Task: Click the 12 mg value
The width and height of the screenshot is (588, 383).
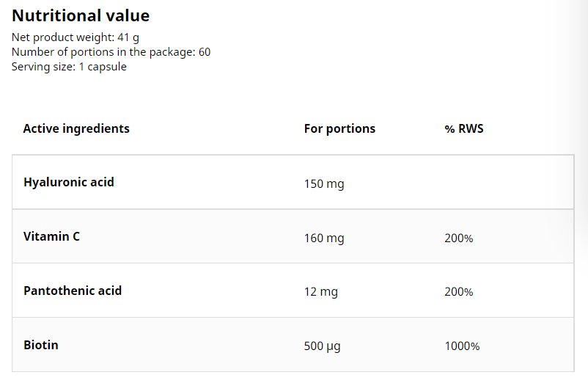Action: coord(321,292)
